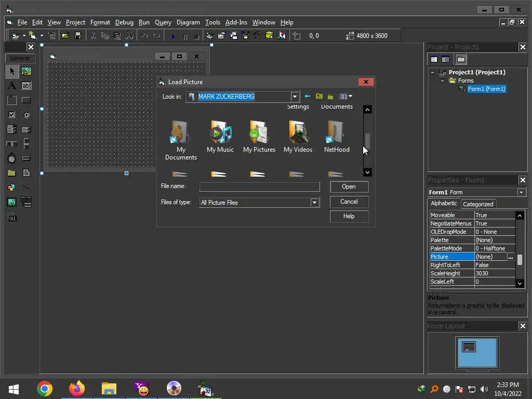The width and height of the screenshot is (532, 399).
Task: Open the Project menu
Action: tap(75, 22)
